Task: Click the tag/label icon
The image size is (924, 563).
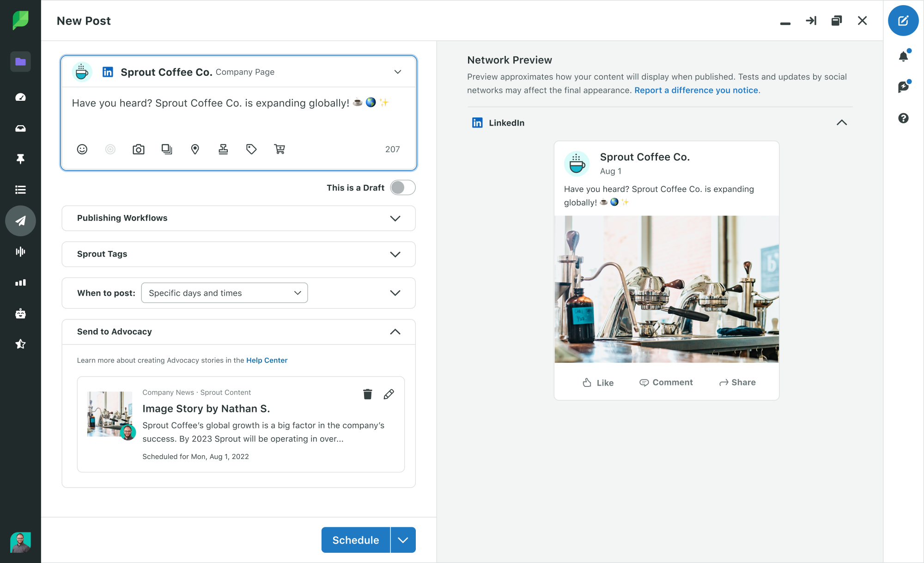Action: (251, 148)
